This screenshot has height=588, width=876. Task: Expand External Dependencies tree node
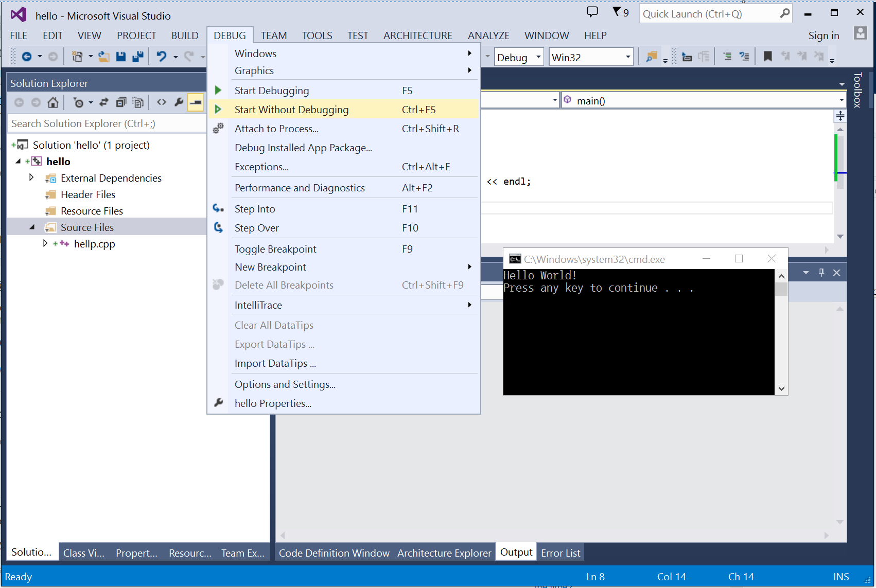click(31, 177)
